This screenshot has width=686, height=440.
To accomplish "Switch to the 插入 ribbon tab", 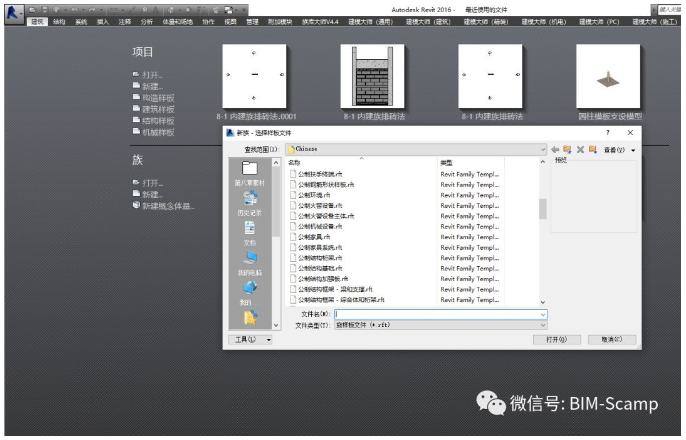I will click(103, 21).
